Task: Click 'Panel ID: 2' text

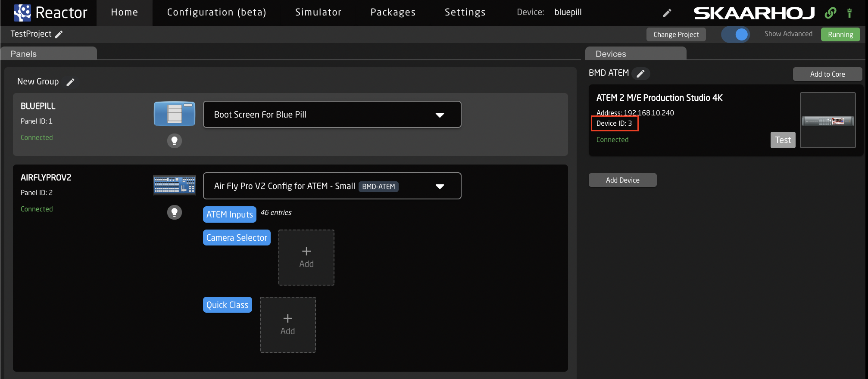Action: (37, 193)
